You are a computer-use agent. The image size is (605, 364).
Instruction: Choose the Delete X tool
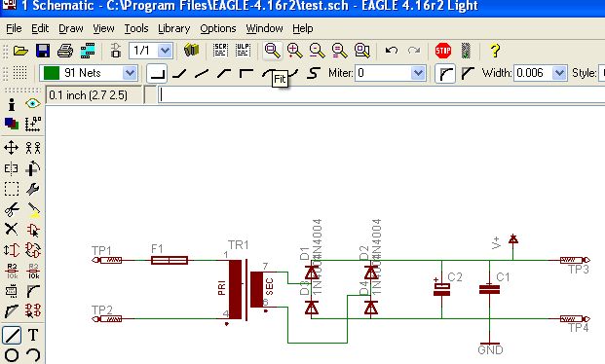point(11,230)
